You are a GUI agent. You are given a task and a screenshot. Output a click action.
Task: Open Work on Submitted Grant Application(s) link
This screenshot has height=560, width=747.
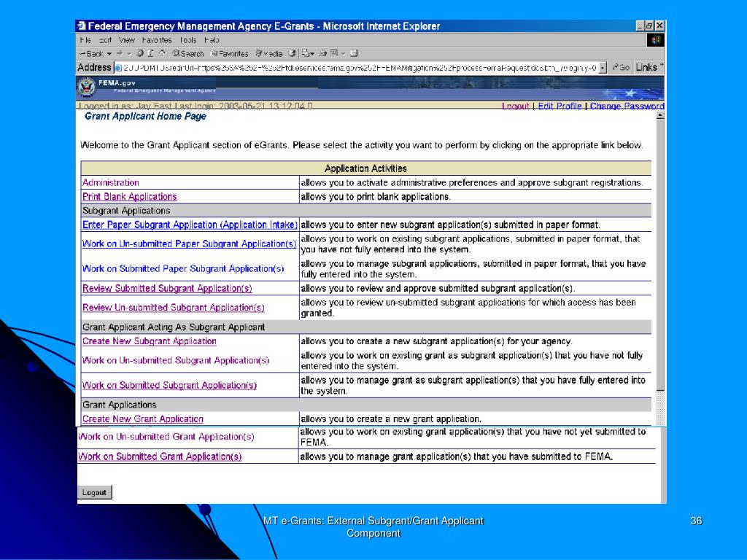click(160, 456)
